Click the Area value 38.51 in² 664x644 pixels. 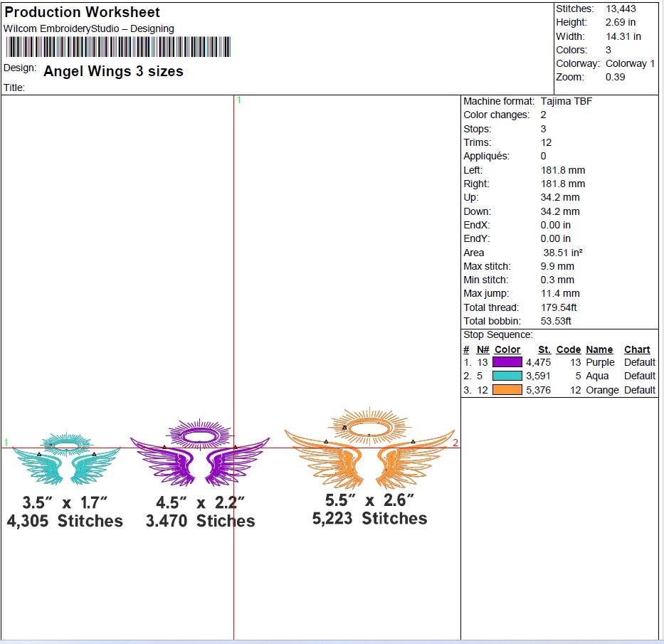[563, 253]
